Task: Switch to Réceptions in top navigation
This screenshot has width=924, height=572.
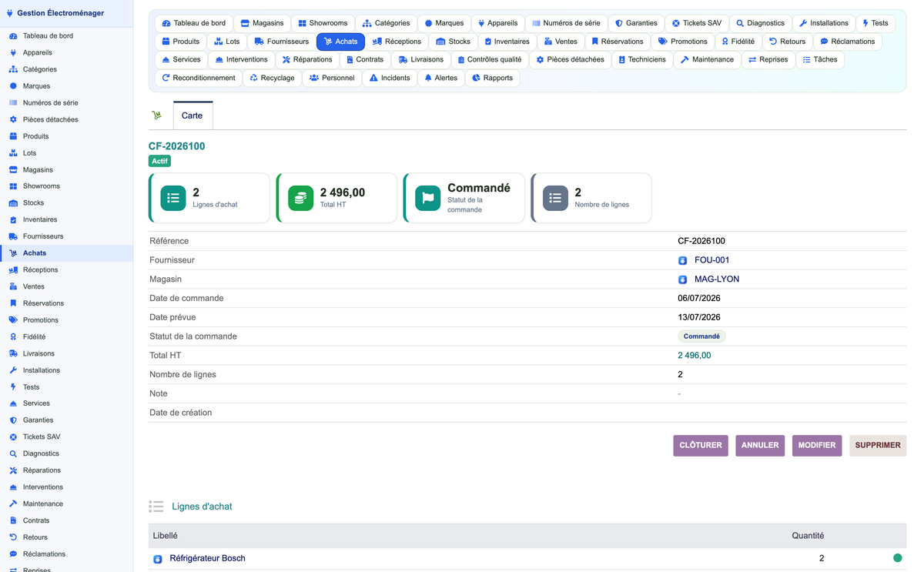Action: 396,42
